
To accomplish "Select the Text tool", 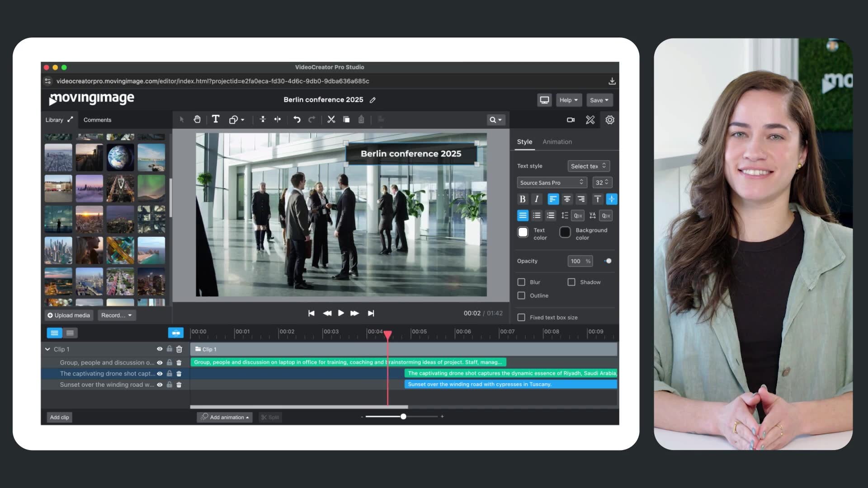I will tap(216, 119).
